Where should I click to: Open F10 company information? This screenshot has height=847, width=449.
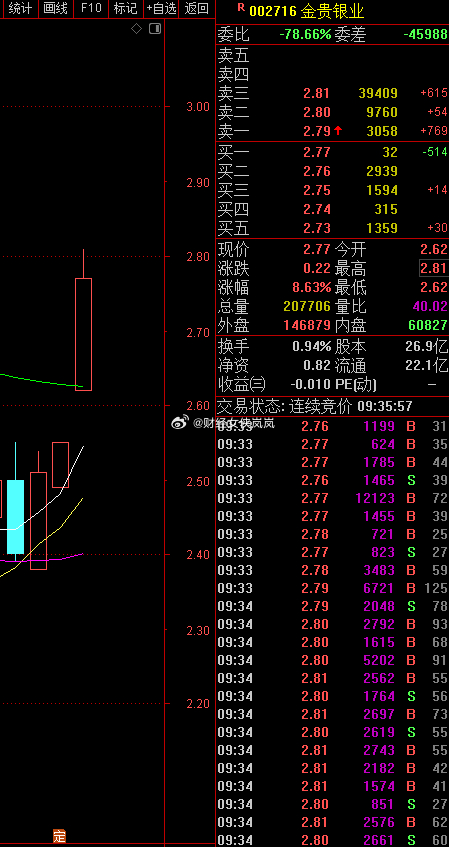[x=91, y=8]
